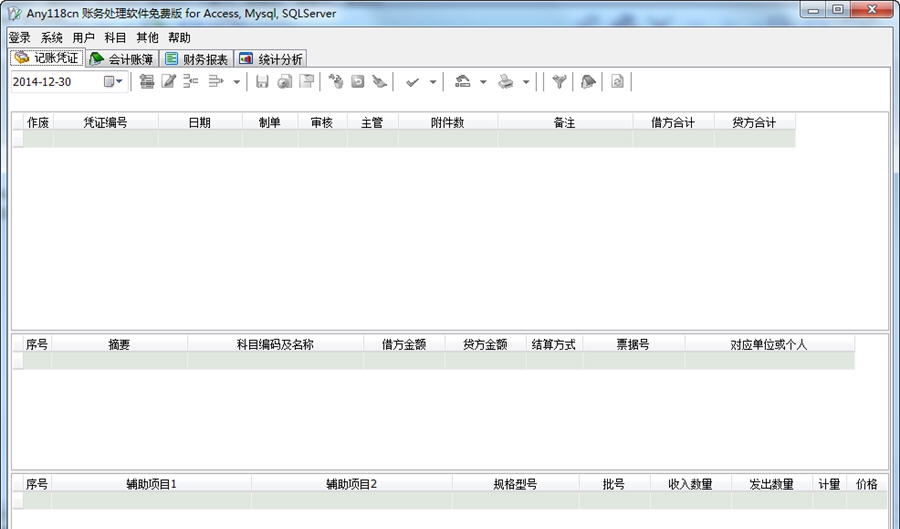Click the 计量 column header

coord(829,484)
